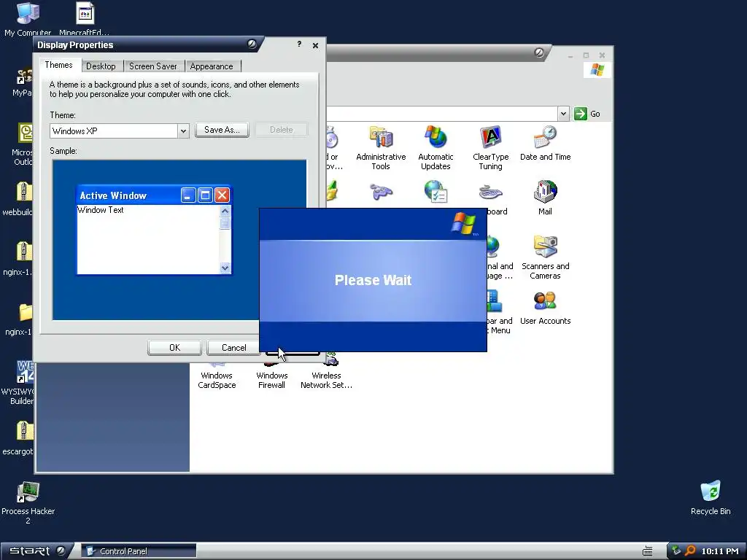Open Folder Options globe checklist icon
This screenshot has height=560, width=747.
click(x=436, y=192)
